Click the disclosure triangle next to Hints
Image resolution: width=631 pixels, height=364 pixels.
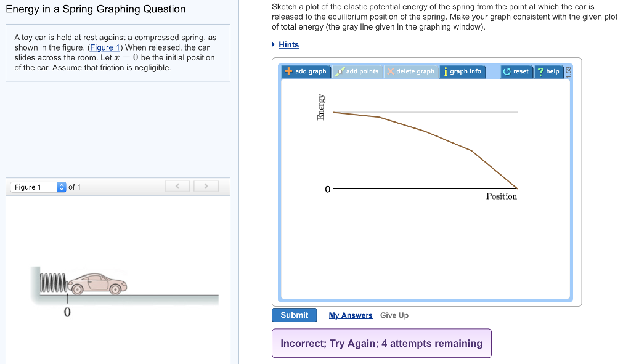click(274, 44)
